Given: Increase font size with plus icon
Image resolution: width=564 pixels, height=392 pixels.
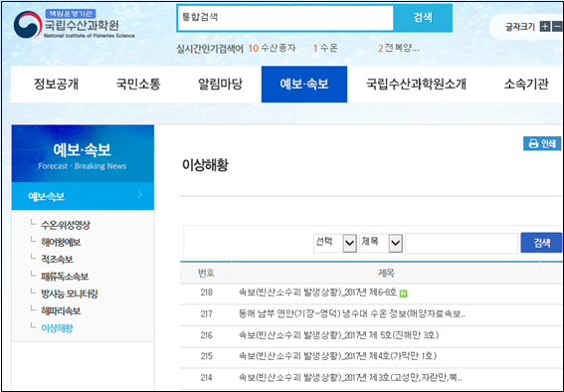Looking at the screenshot, I should click(x=545, y=26).
